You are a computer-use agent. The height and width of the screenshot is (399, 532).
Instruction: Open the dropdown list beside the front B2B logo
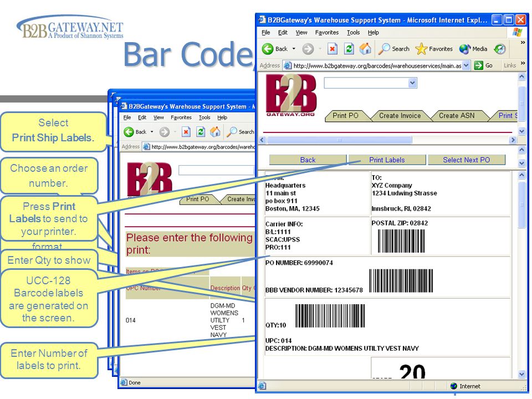tap(412, 83)
